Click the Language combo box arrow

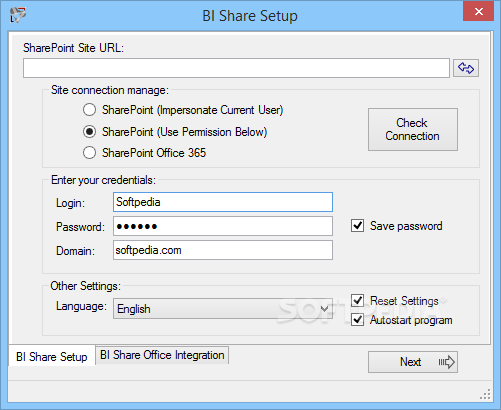point(324,309)
